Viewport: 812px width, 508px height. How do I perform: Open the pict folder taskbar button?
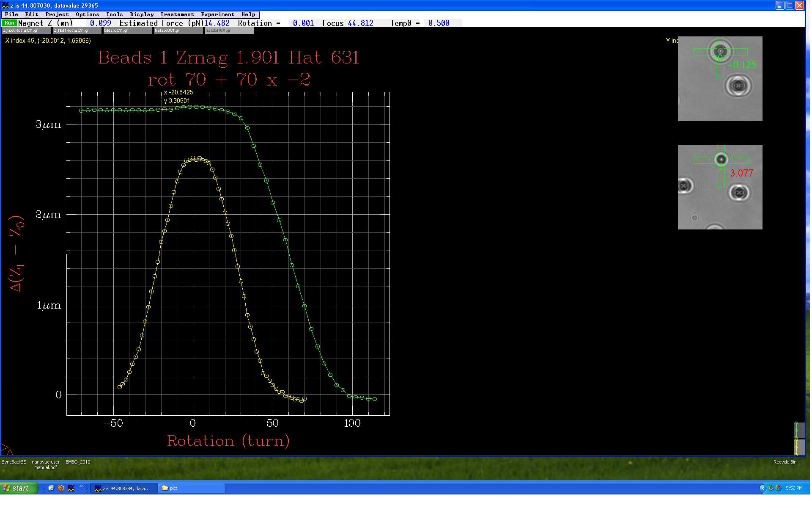coord(191,488)
